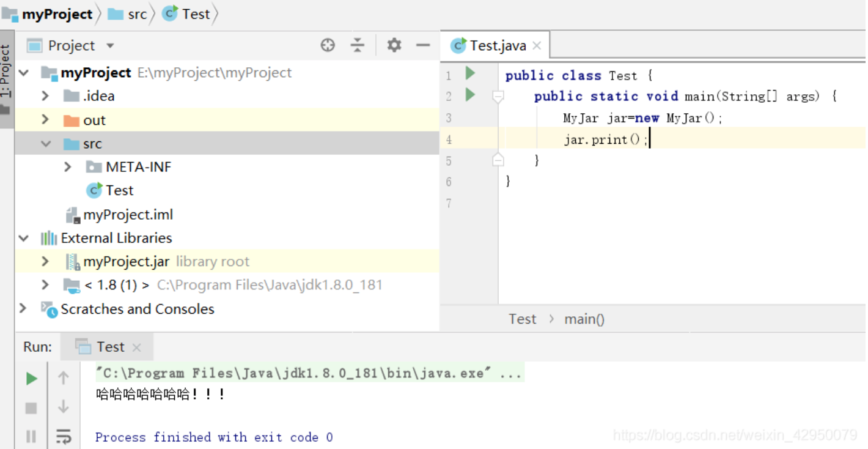Click main() in editor bottom breadcrumb
Image resolution: width=868 pixels, height=449 pixels.
click(x=584, y=319)
